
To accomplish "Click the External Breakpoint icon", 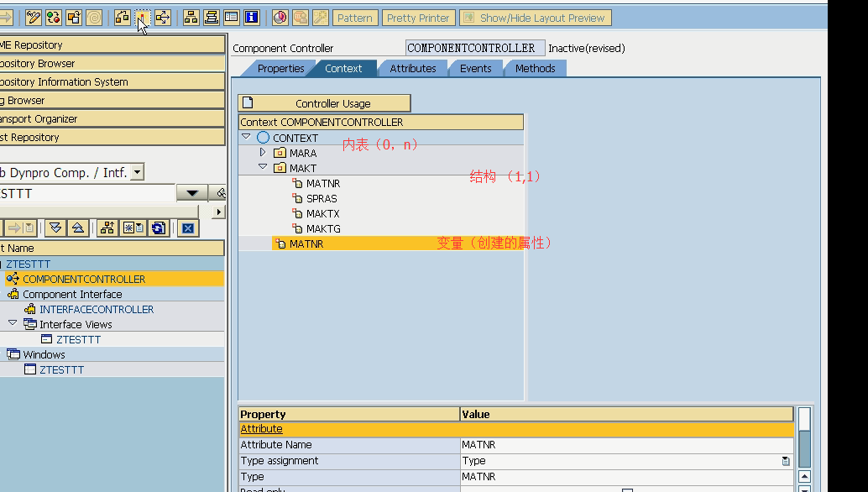I will [300, 18].
